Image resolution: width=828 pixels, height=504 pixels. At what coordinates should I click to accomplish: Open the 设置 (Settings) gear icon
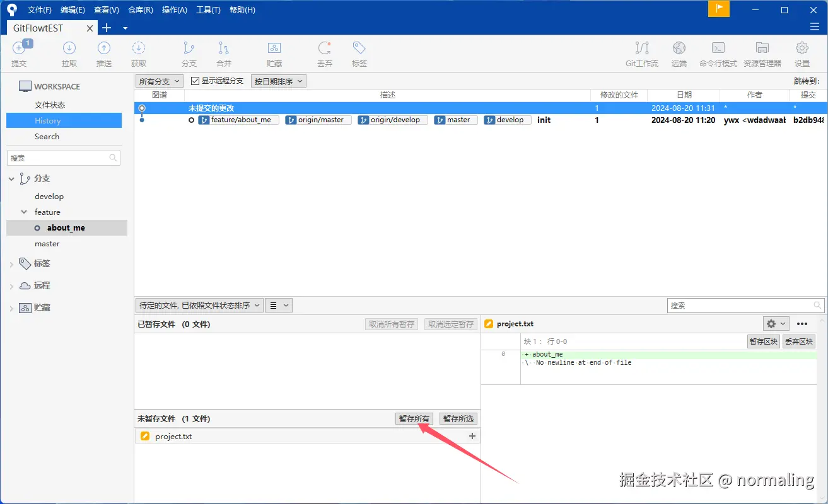point(802,49)
